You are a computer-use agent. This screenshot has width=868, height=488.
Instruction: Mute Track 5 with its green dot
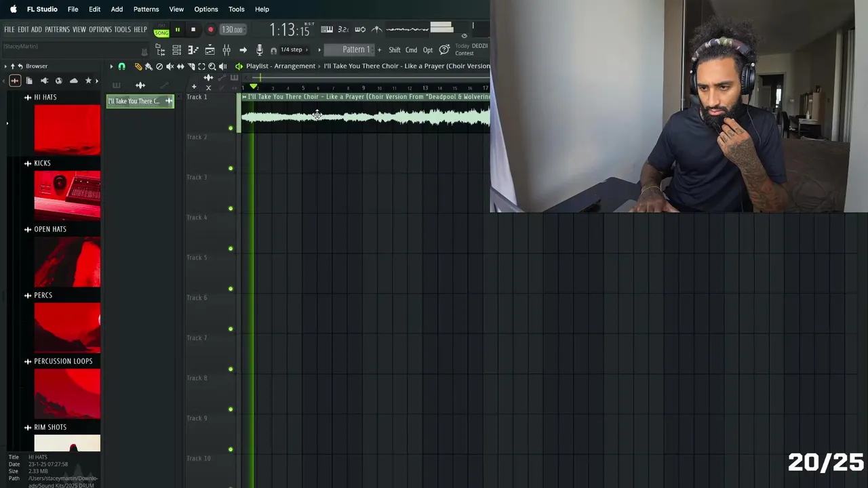[x=231, y=289]
